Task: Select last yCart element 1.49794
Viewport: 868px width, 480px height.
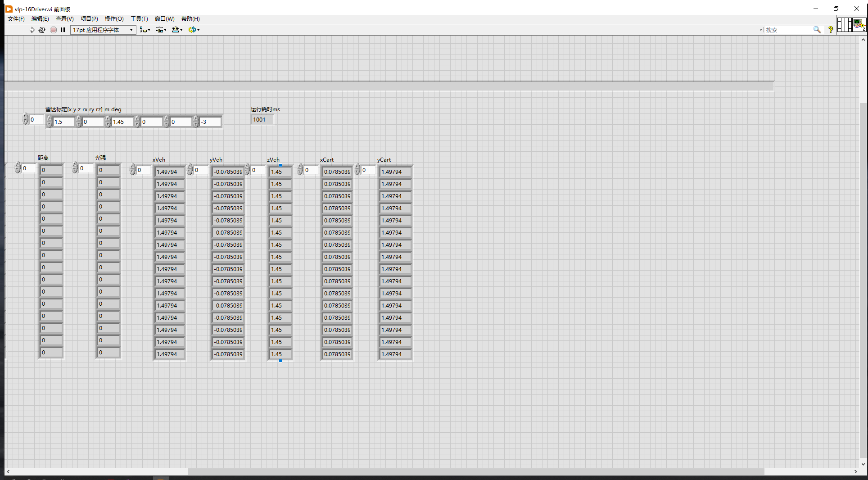Action: point(395,354)
